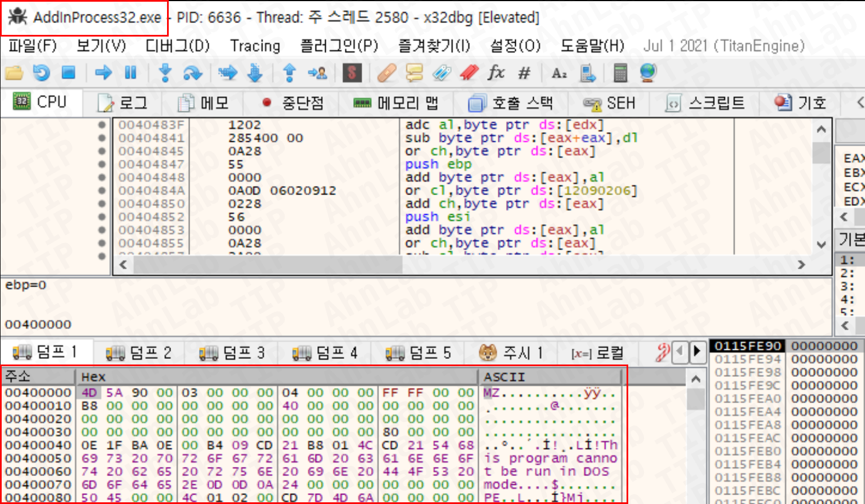Click the Run to User Code icon
This screenshot has height=504, width=865.
(x=318, y=73)
